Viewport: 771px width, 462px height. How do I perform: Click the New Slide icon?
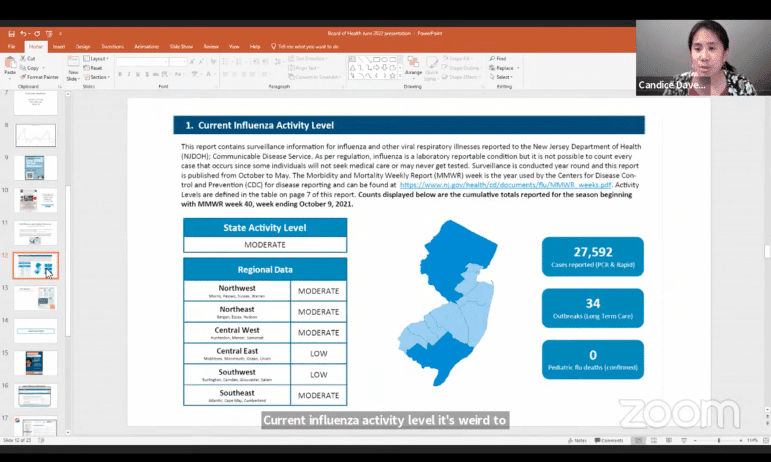pyautogui.click(x=73, y=62)
